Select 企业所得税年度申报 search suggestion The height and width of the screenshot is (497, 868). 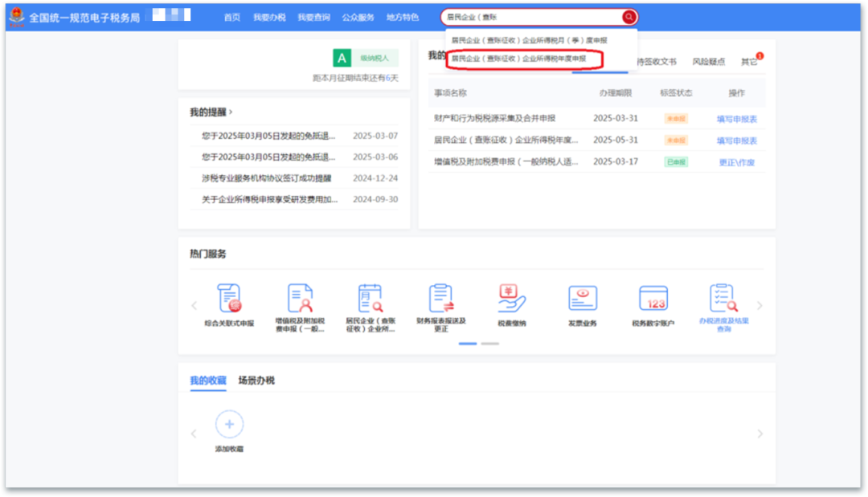518,59
